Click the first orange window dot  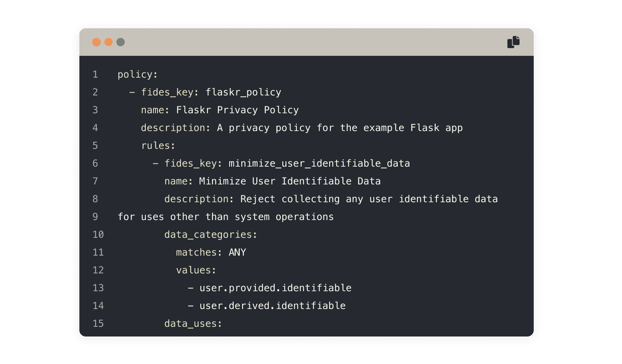click(96, 42)
